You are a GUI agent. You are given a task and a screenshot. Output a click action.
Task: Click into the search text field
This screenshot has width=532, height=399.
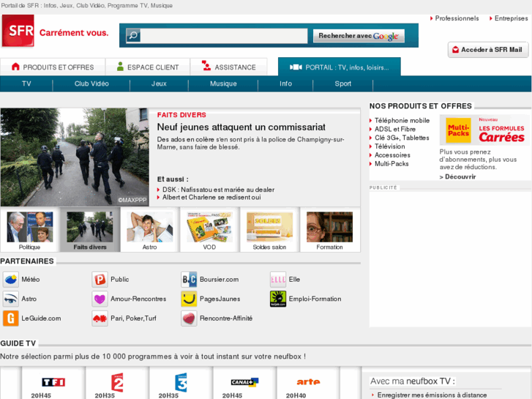tap(224, 36)
